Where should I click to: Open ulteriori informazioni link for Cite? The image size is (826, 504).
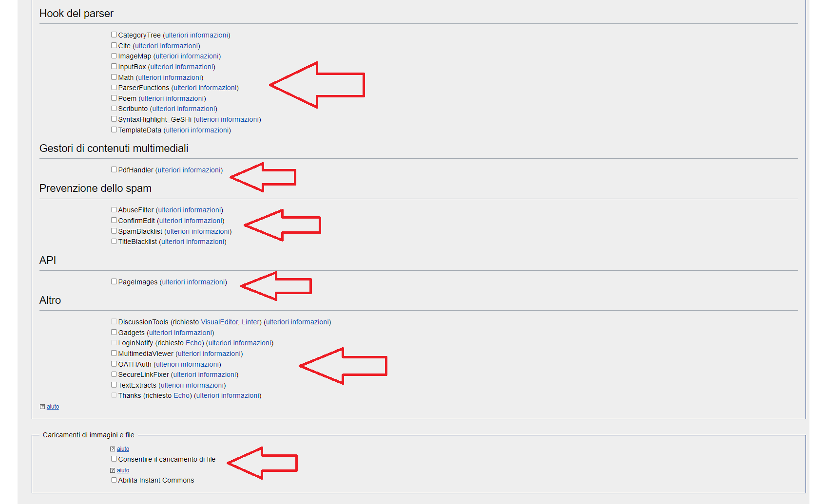point(167,46)
